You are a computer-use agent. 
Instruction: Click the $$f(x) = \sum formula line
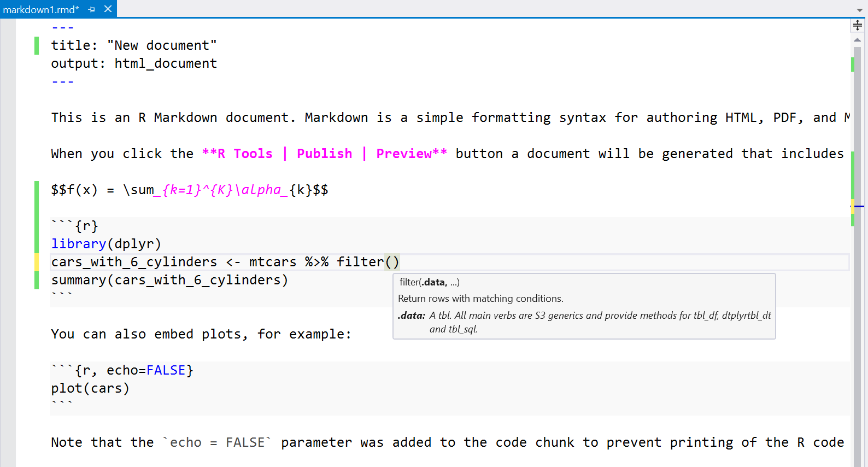190,190
